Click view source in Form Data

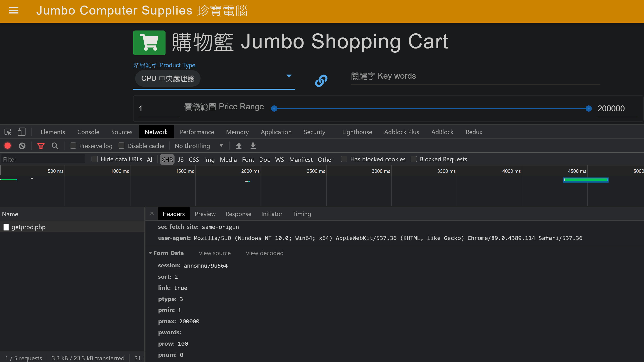pos(215,253)
